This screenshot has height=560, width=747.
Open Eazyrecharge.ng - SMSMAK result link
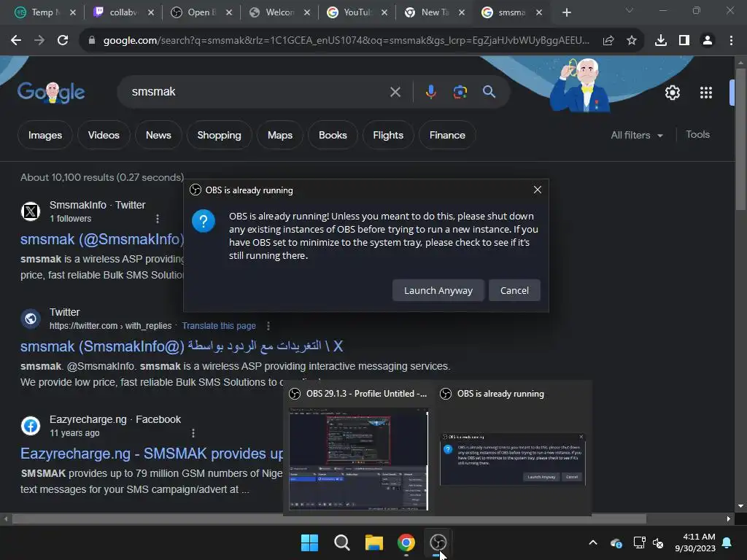click(152, 454)
